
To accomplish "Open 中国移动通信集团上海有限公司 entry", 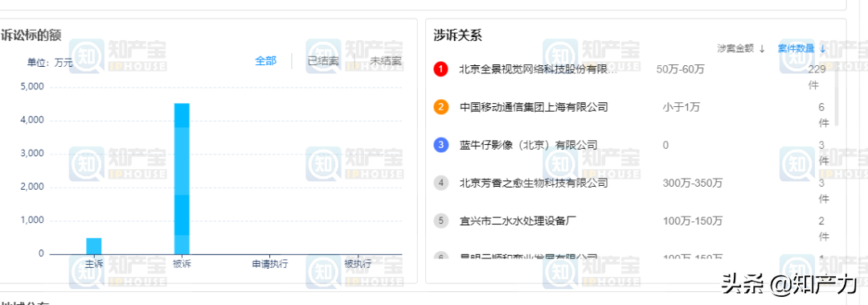I will [x=534, y=107].
